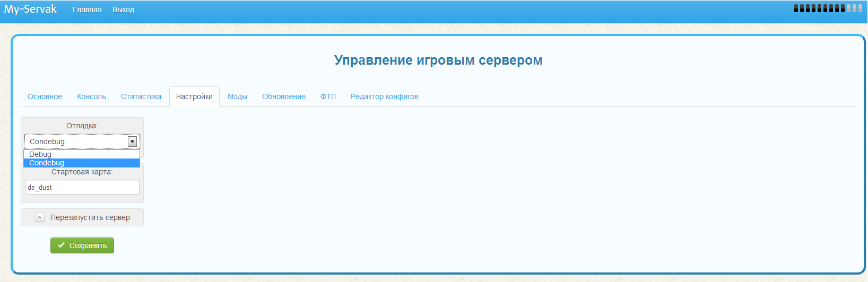Go to Главная in top navigation

(87, 10)
